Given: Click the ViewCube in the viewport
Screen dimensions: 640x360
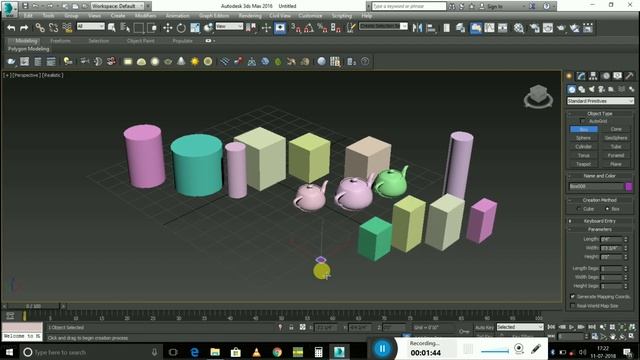Looking at the screenshot, I should pyautogui.click(x=538, y=97).
